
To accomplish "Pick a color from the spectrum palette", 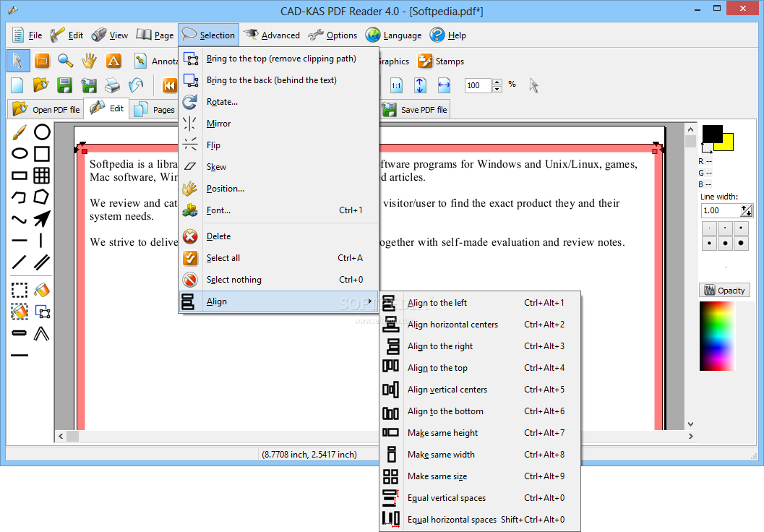I will (717, 336).
